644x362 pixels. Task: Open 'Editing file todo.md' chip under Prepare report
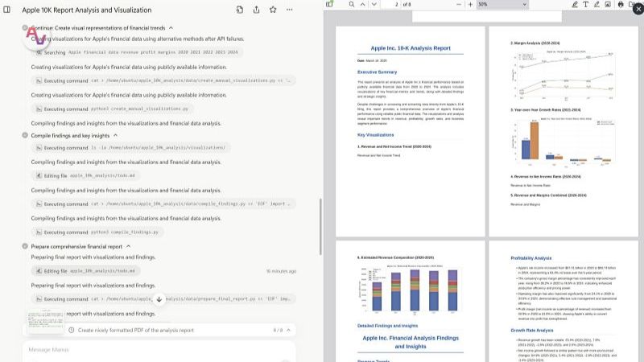[x=86, y=271]
